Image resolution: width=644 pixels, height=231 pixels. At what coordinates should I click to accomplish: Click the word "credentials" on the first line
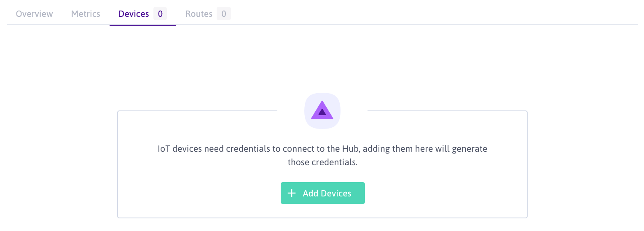(x=247, y=149)
